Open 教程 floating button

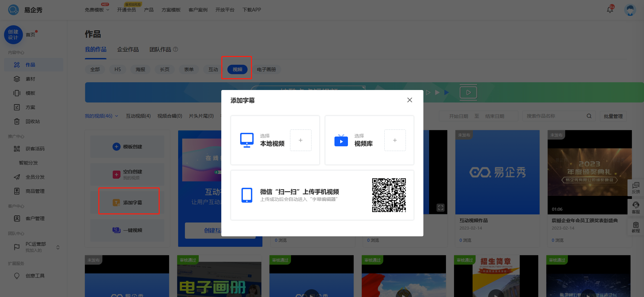(636, 227)
